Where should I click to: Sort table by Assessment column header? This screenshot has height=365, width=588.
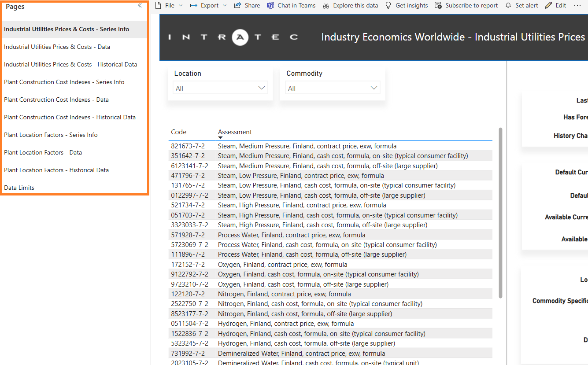click(235, 132)
